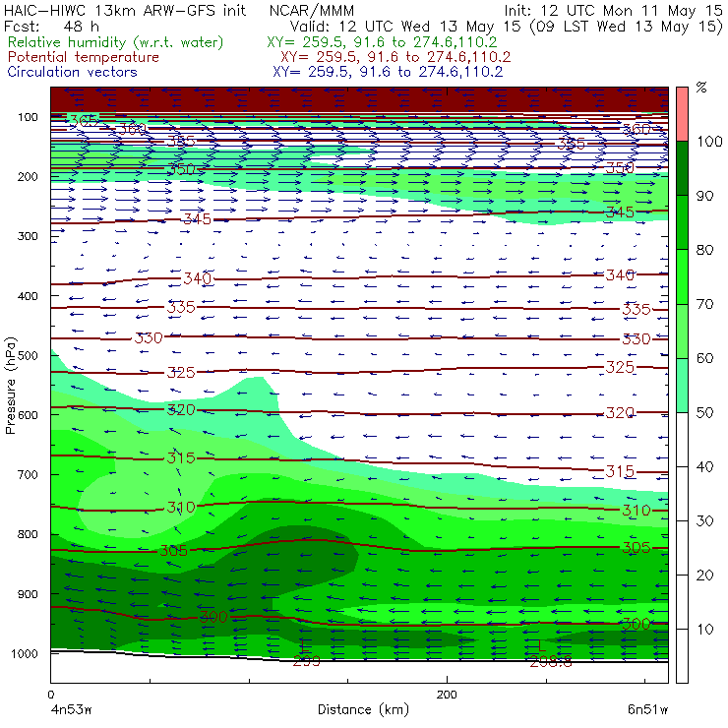The width and height of the screenshot is (728, 728).
Task: Click pressure axis label '700'
Action: (28, 475)
